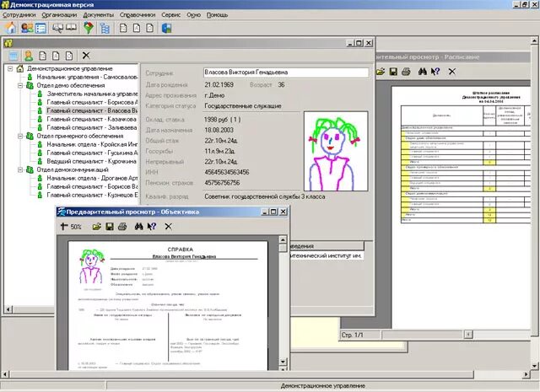This screenshot has height=392, width=540.
Task: Click the binoculars find icon in Объективка preview
Action: [x=138, y=227]
